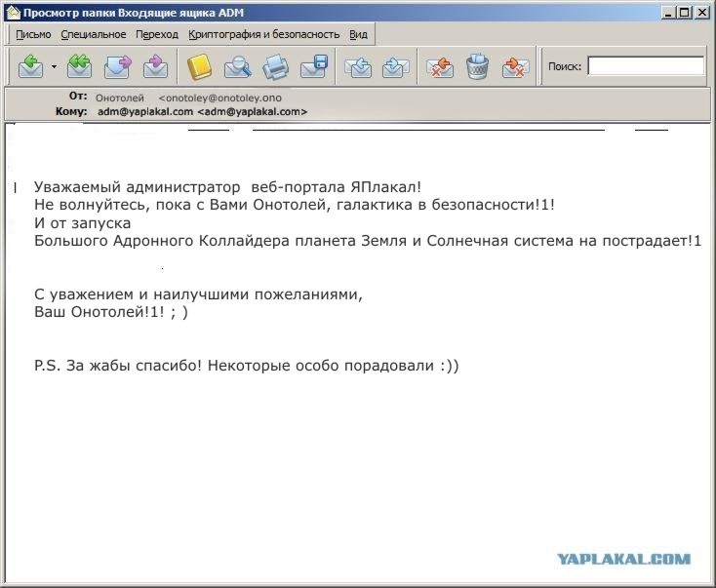Viewport: 716px width, 588px height.
Task: Minimize the message viewer window
Action: [668, 13]
